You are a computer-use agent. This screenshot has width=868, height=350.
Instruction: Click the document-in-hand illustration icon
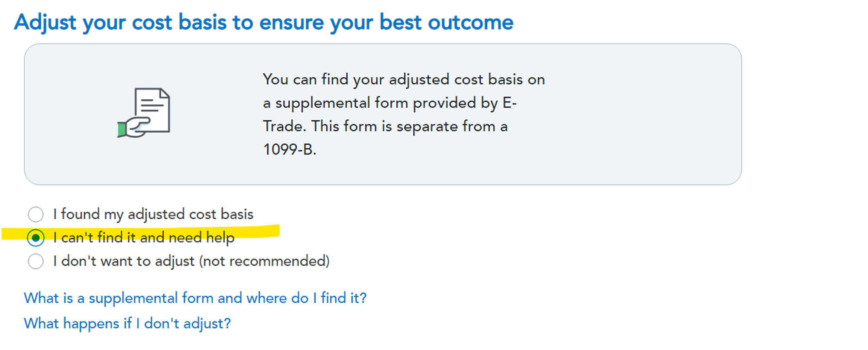[144, 113]
